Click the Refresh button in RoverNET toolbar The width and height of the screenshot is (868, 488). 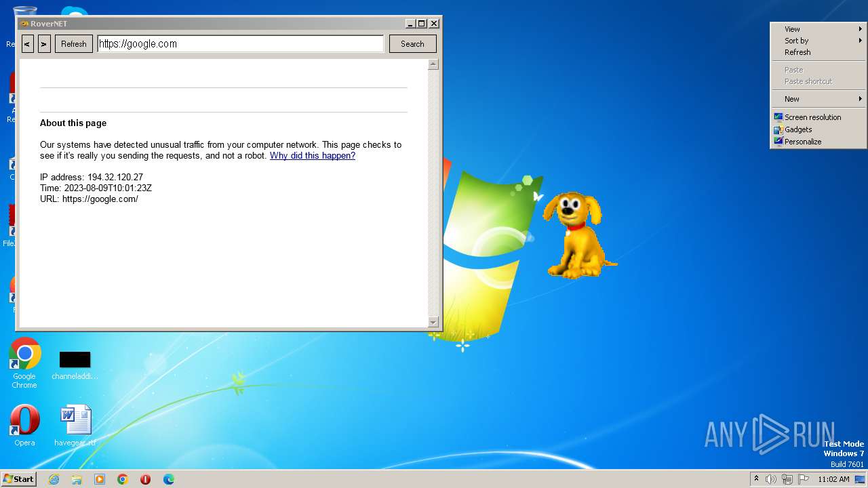pos(74,43)
